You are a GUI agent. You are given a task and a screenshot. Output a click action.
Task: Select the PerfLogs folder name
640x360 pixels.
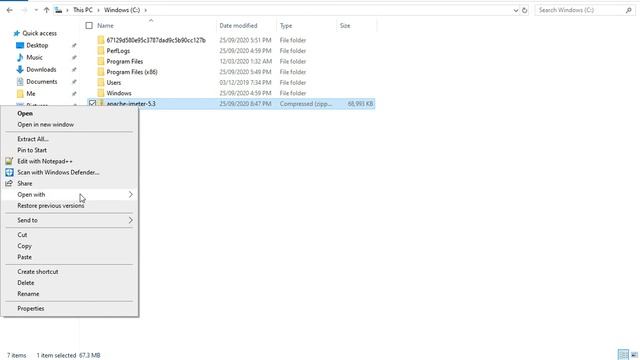click(x=118, y=51)
